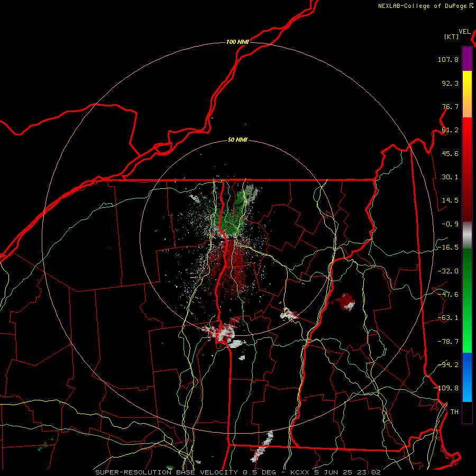
Task: Click the TH legend label
Action: point(454,412)
